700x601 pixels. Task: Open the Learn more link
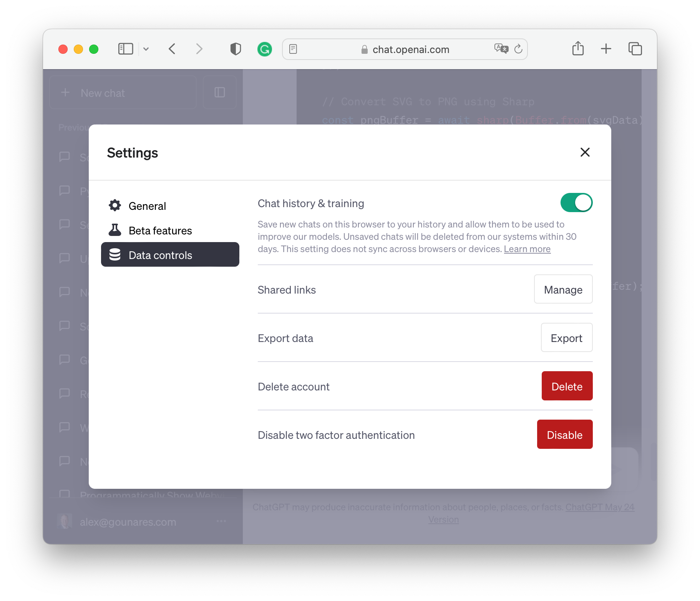click(x=527, y=249)
